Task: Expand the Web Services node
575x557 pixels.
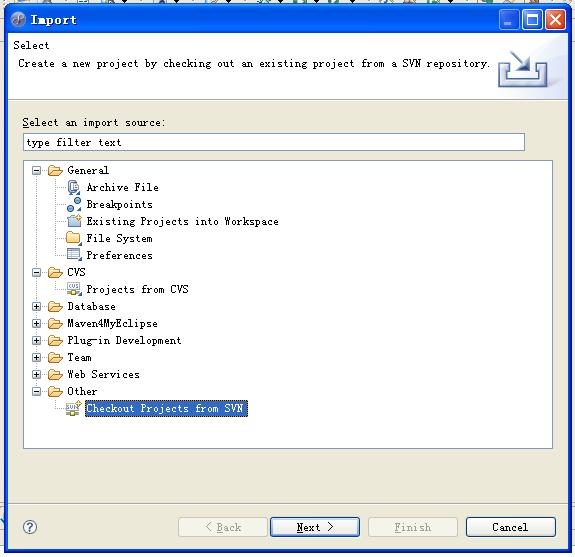Action: (x=36, y=374)
